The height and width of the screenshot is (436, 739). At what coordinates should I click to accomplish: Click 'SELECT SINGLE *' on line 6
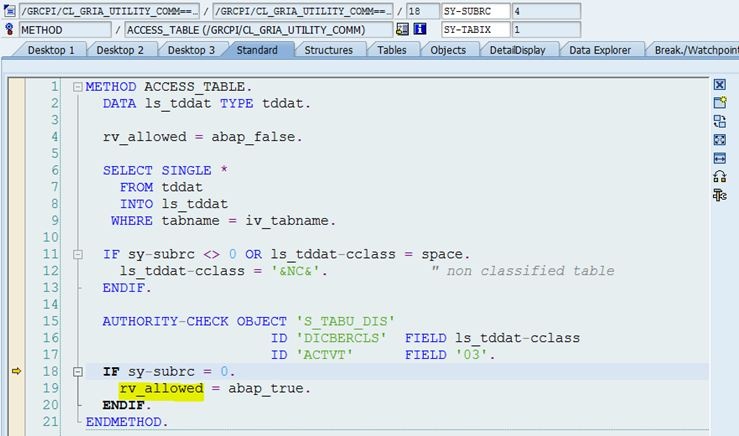pyautogui.click(x=165, y=171)
